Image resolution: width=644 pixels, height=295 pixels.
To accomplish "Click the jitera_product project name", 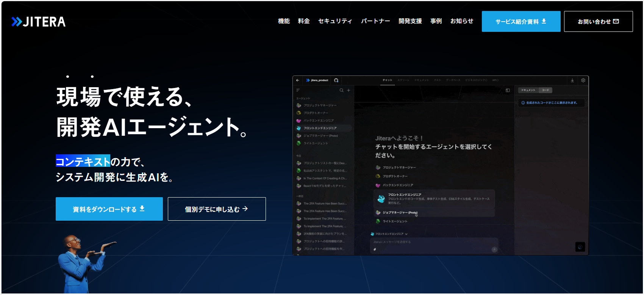I will click(319, 80).
